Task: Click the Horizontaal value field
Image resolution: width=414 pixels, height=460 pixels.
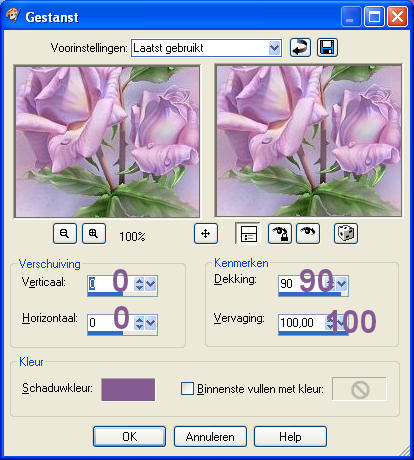Action: [110, 323]
